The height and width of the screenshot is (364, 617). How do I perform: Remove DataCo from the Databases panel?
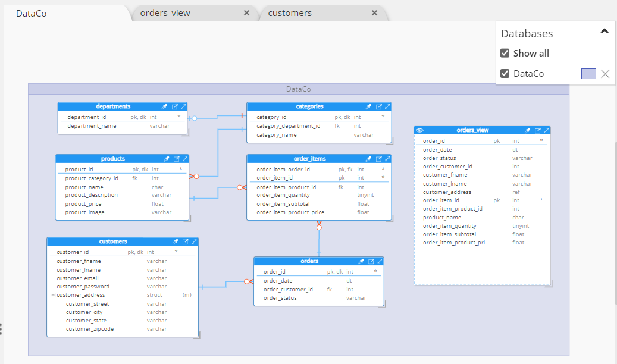[x=605, y=74]
